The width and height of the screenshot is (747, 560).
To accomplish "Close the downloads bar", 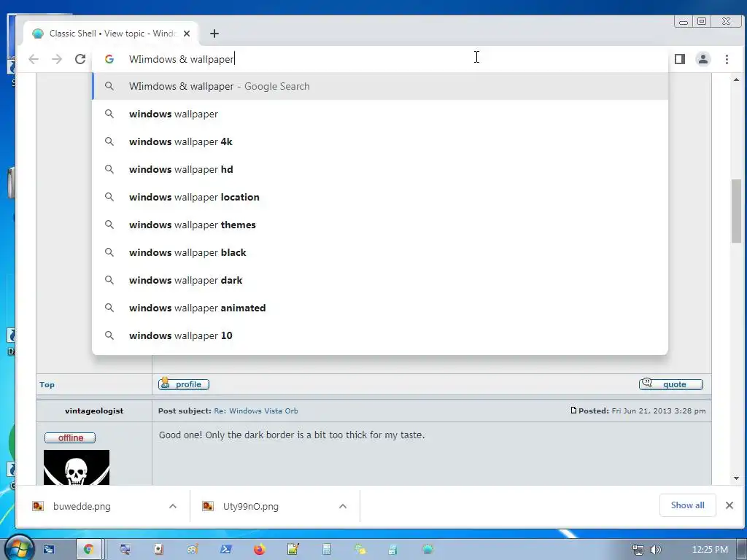I will click(729, 505).
